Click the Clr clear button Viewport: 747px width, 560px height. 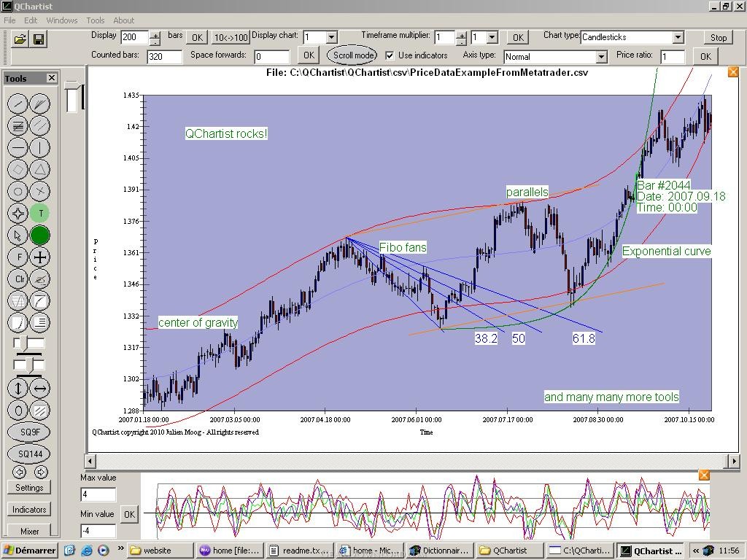click(x=18, y=279)
